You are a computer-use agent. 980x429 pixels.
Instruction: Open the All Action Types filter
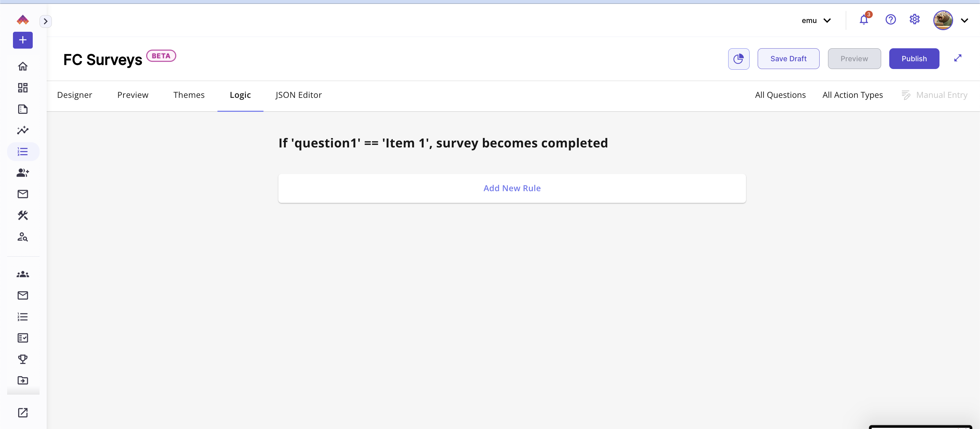(853, 95)
